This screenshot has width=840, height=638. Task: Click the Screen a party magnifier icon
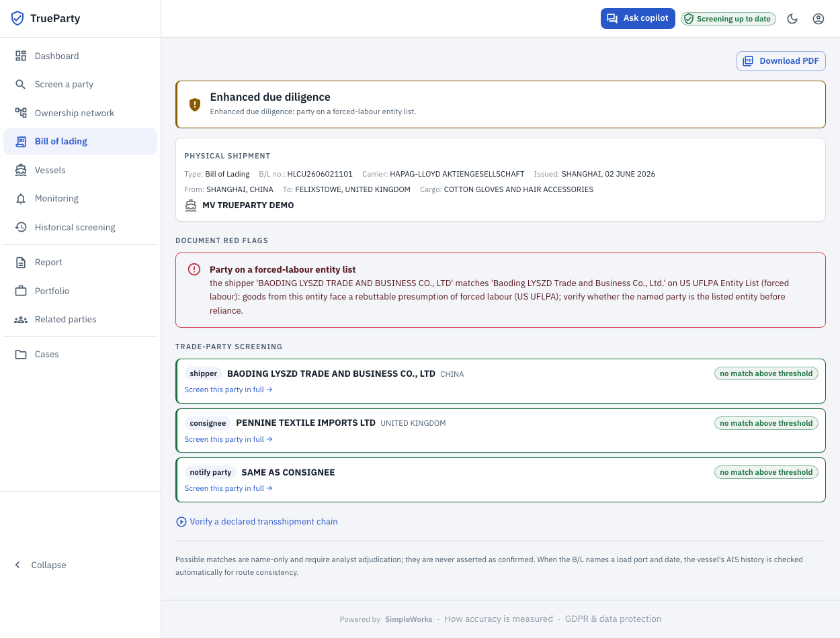point(21,84)
